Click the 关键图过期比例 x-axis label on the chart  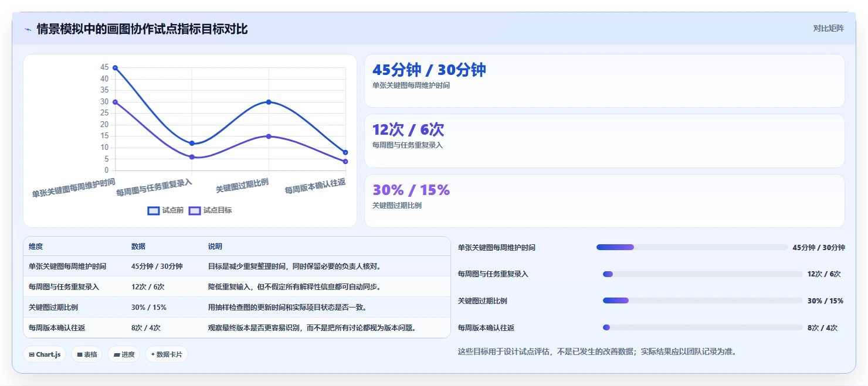[x=242, y=186]
